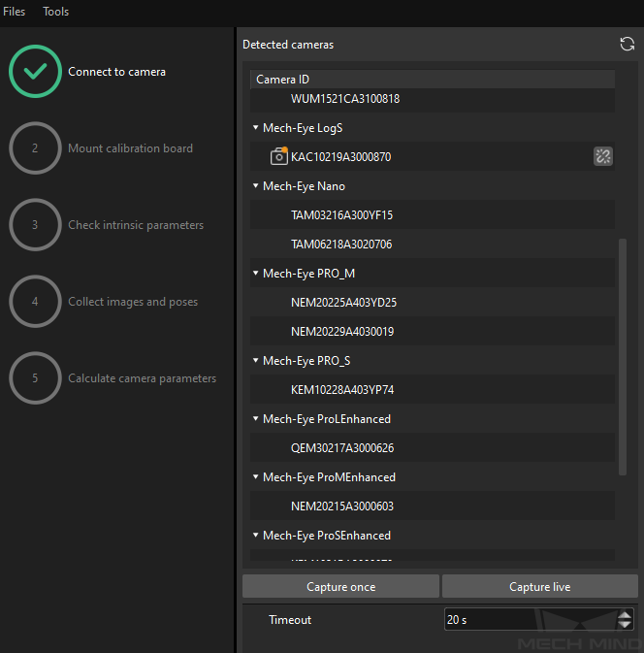Select the completed Connect to camera step
This screenshot has width=644, height=653.
pos(35,72)
